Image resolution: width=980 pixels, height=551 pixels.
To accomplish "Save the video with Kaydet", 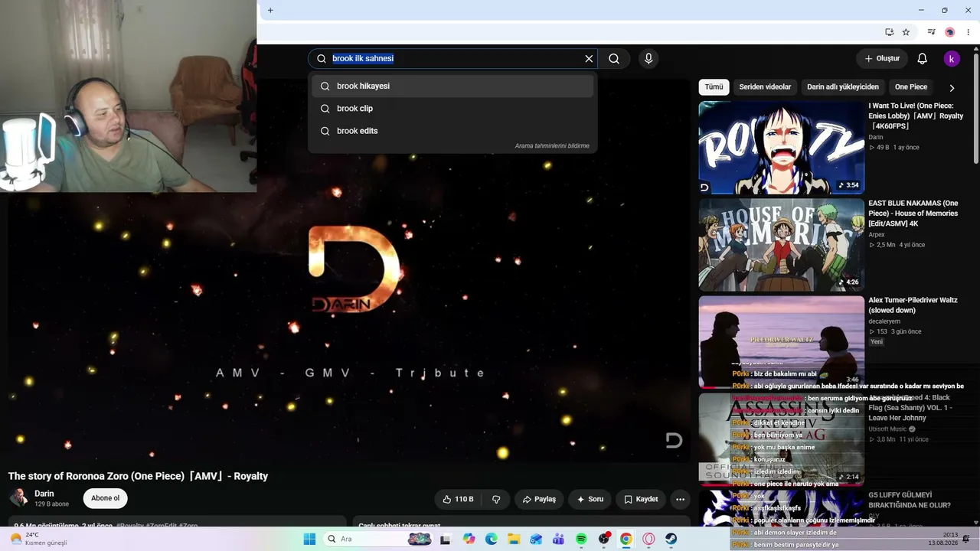I will (x=641, y=499).
